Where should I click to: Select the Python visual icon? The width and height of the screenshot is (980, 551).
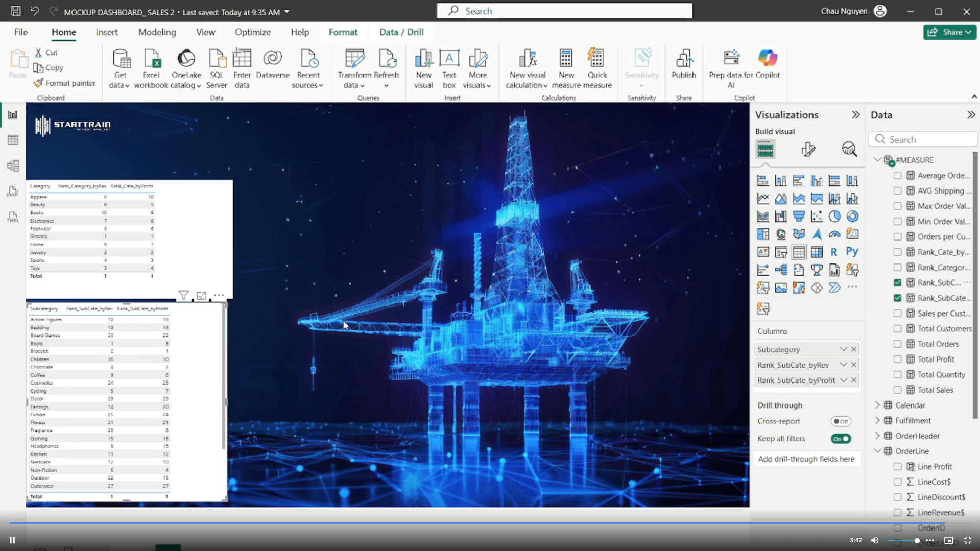point(852,252)
